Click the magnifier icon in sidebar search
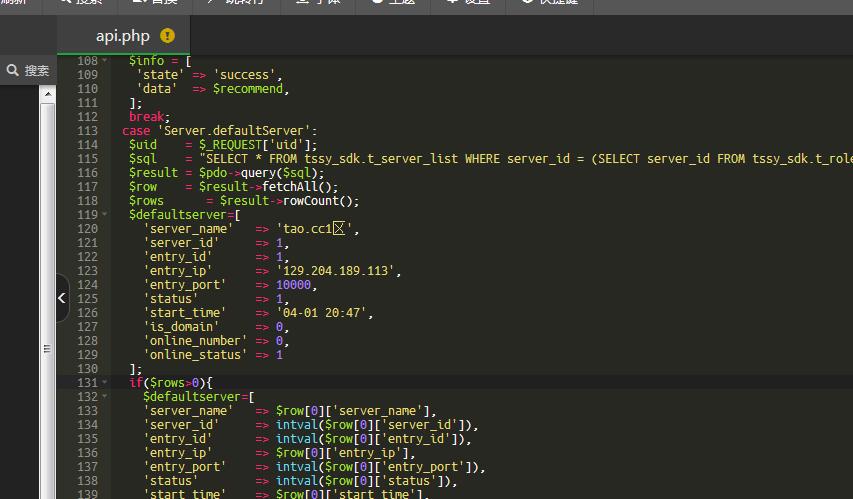Viewport: 853px width, 499px height. (13, 70)
